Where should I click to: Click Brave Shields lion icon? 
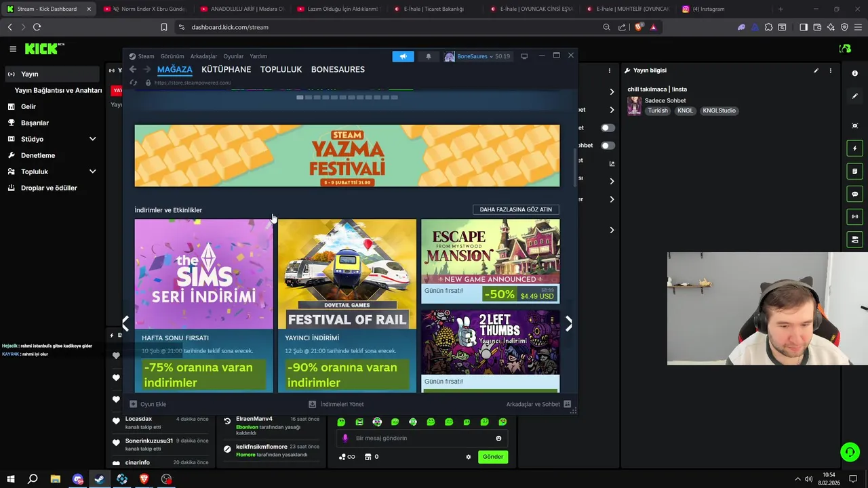(x=639, y=27)
